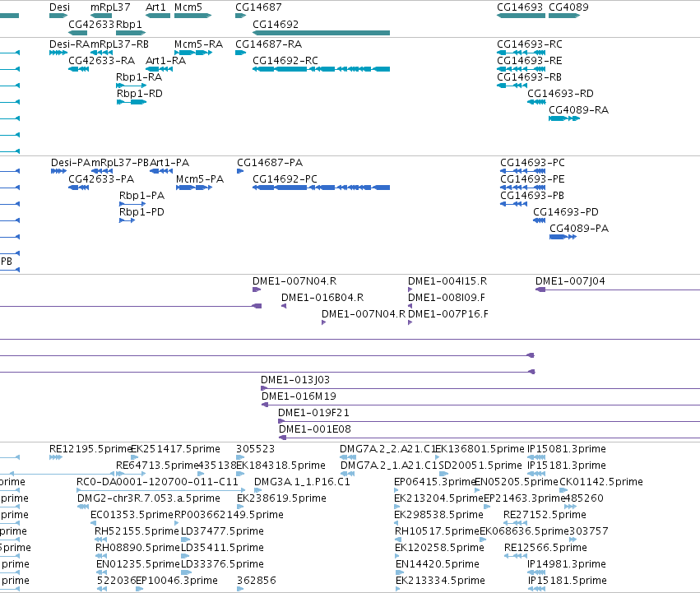
Task: Click protein Rbp1-PA
Action: (141, 196)
